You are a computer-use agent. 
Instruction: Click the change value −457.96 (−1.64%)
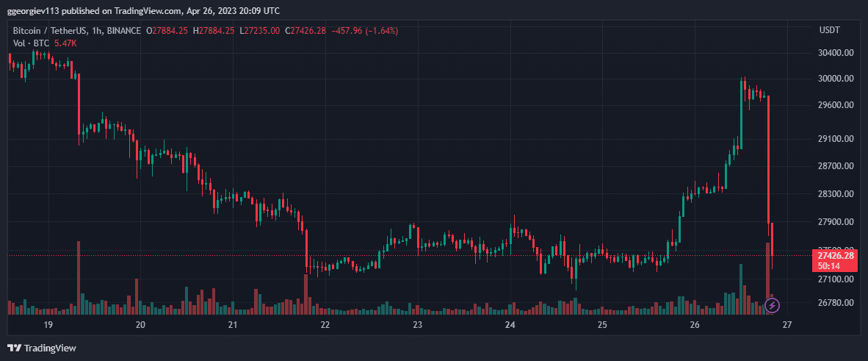(364, 31)
